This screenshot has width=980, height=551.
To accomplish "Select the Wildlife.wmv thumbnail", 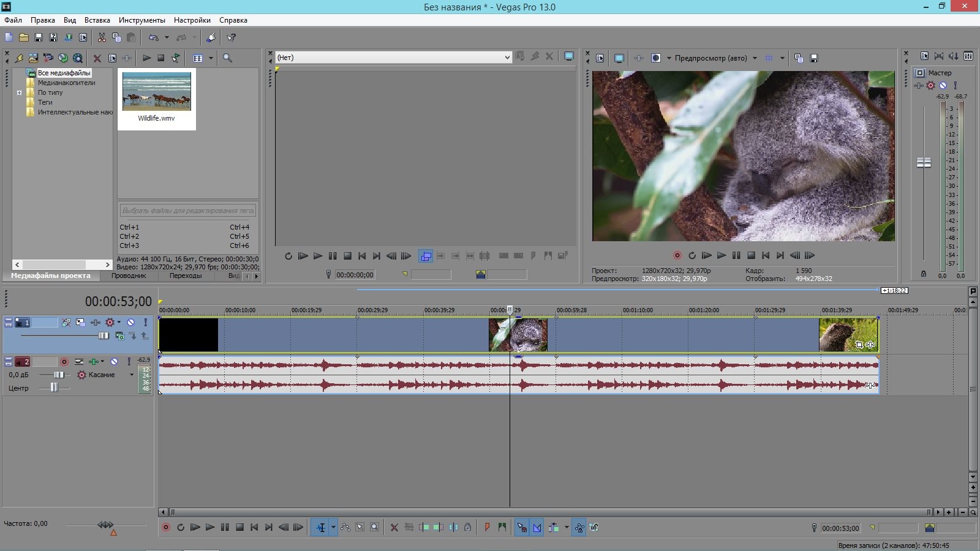I will pos(157,91).
